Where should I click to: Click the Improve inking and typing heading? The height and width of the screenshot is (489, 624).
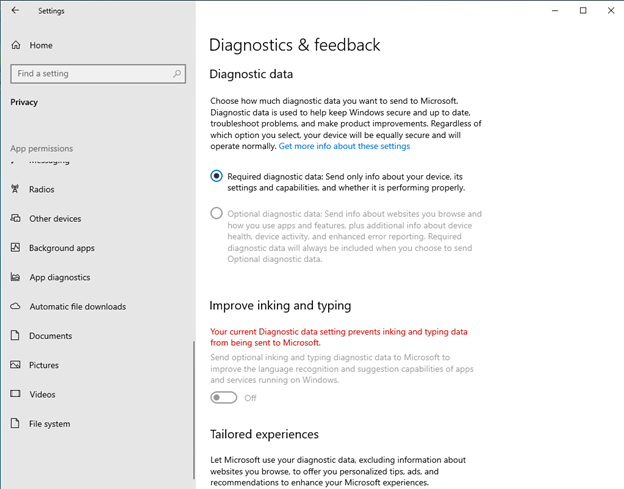[x=280, y=306]
